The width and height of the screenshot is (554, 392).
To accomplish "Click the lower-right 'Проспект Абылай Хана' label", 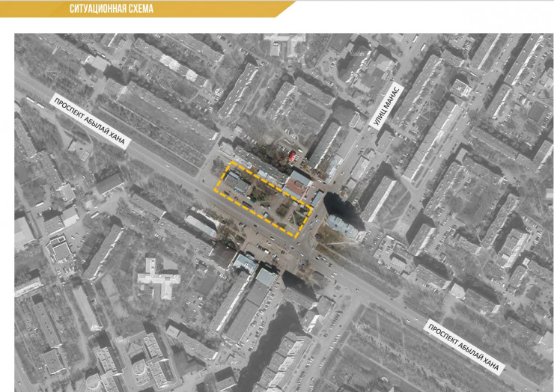I will click(466, 346).
